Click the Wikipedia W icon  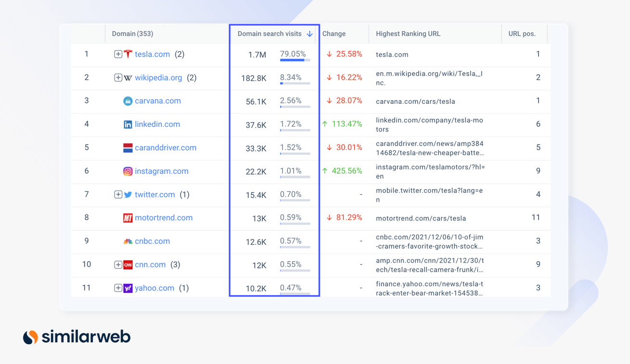(128, 78)
